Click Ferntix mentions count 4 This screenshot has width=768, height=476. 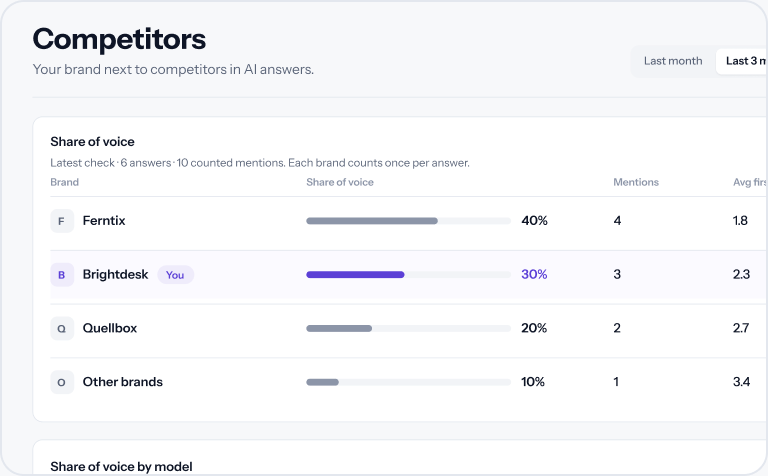pyautogui.click(x=617, y=220)
